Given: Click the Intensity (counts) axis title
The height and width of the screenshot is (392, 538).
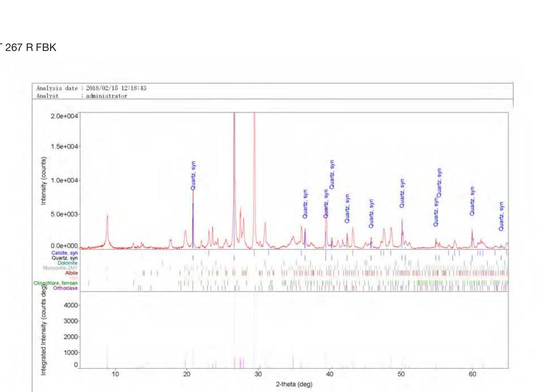Looking at the screenshot, I should pos(43,181).
